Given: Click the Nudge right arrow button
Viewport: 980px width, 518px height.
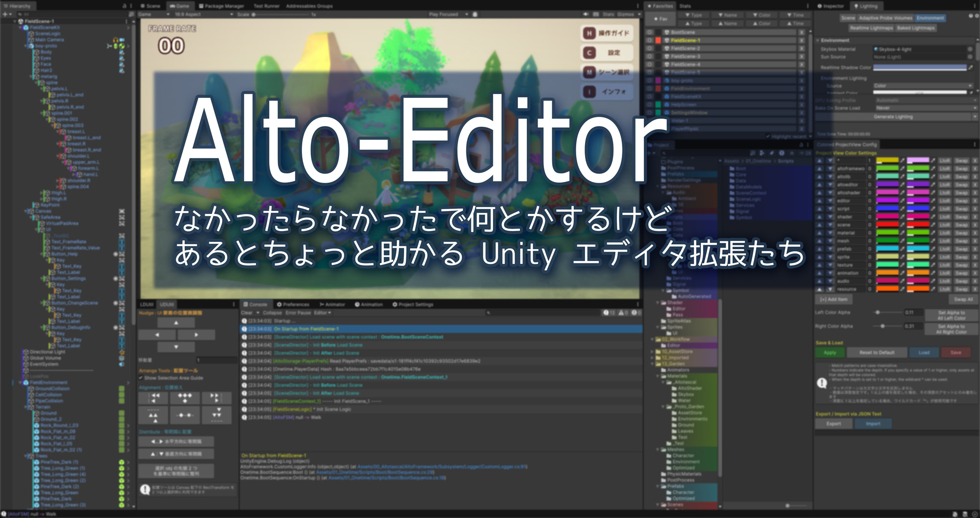Looking at the screenshot, I should [x=196, y=335].
